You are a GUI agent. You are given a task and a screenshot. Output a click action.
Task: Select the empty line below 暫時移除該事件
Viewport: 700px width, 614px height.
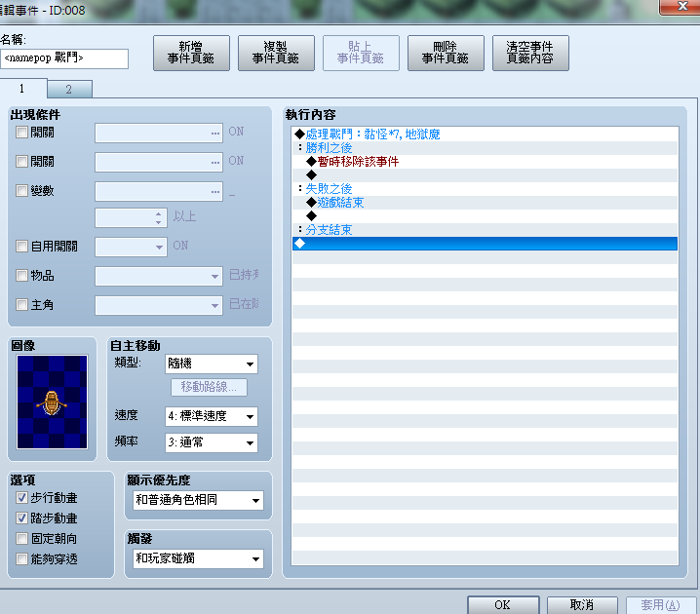tap(485, 174)
